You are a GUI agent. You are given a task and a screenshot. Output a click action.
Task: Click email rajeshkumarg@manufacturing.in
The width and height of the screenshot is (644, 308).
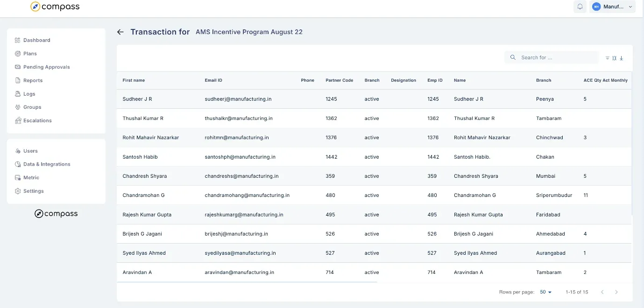[244, 215]
